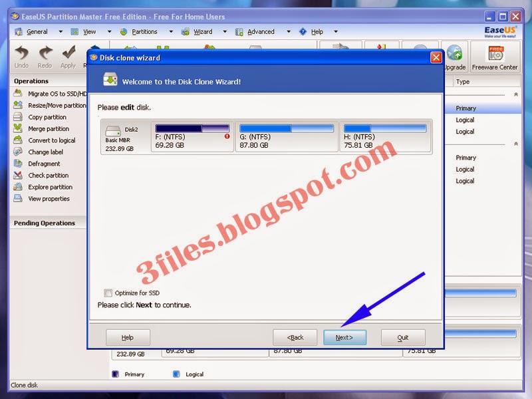This screenshot has width=532, height=399.
Task: Click the EaseUS logo
Action: click(x=500, y=31)
